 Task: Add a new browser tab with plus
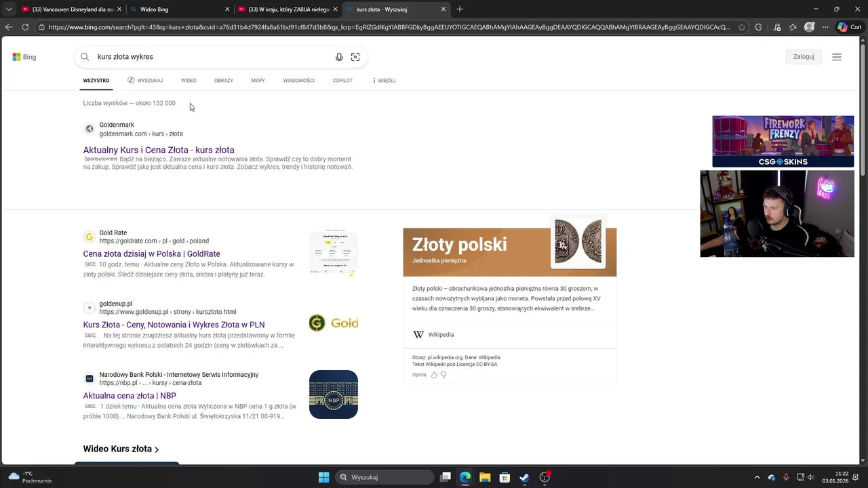pyautogui.click(x=460, y=9)
